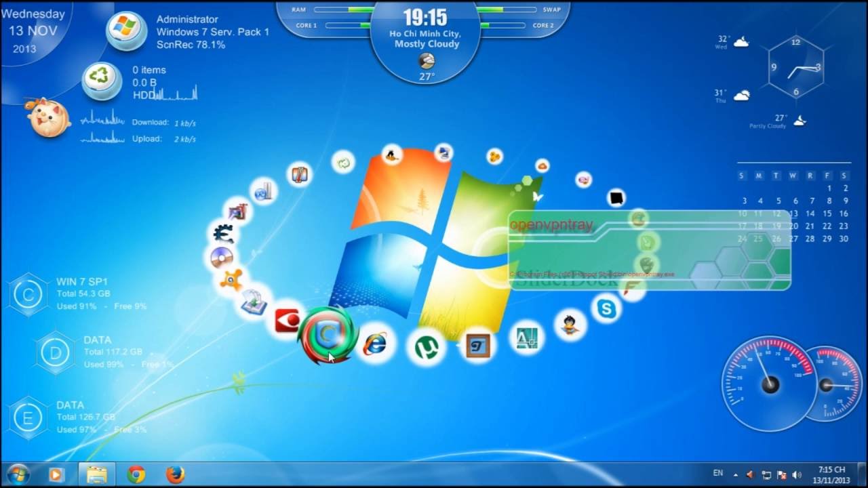Open the highlighted Hotspot Shield dock icon
Image resolution: width=868 pixels, height=488 pixels.
(328, 335)
